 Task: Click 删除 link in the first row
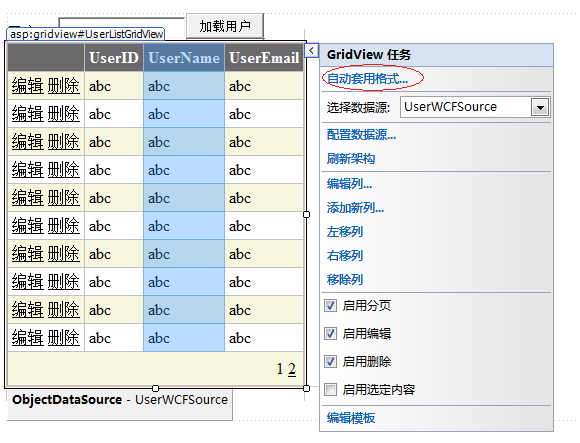tap(64, 86)
